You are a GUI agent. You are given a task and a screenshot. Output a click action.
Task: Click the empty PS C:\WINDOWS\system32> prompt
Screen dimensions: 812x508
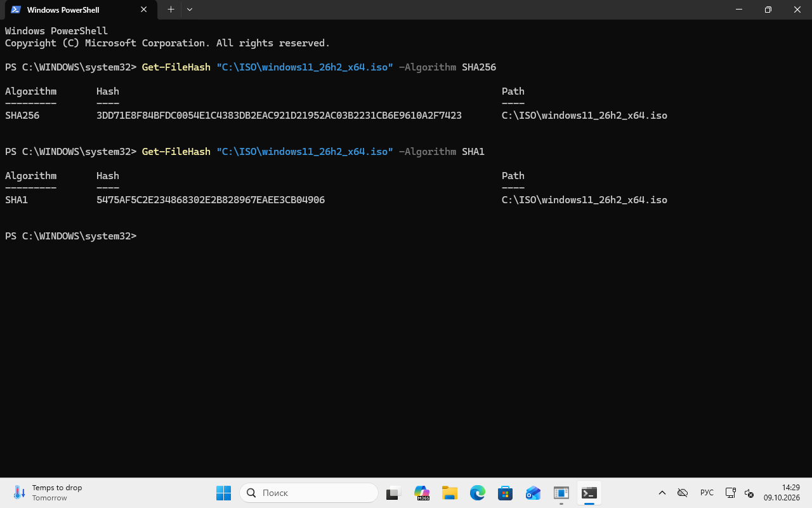tap(71, 236)
